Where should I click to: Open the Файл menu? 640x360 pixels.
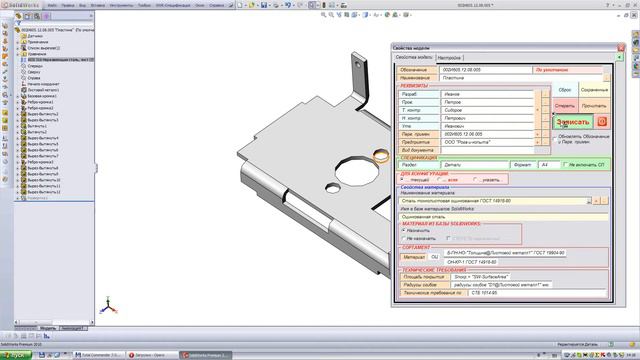(52, 6)
